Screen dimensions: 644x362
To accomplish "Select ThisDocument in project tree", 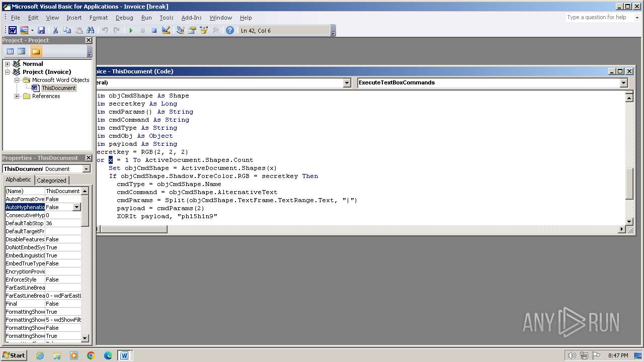I will 58,88.
